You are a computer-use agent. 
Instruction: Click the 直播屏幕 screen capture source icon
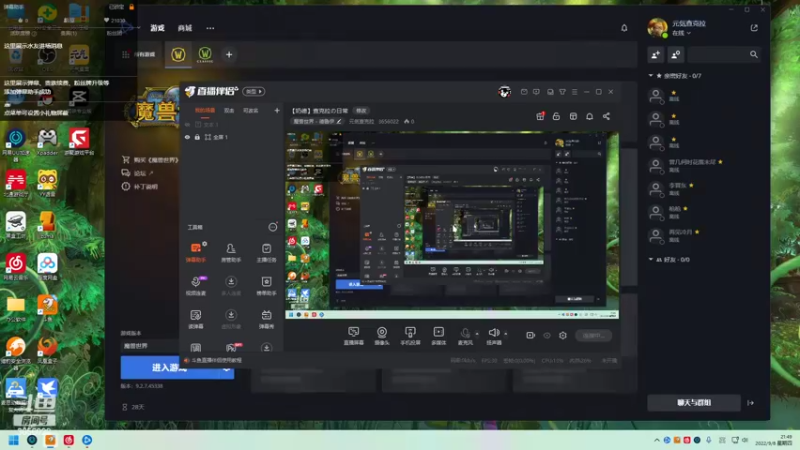[x=354, y=336]
